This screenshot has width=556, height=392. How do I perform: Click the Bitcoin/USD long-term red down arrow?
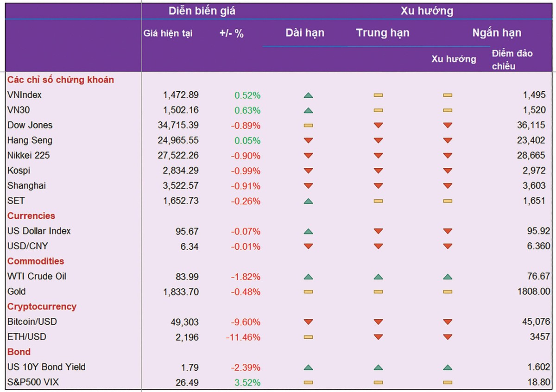pyautogui.click(x=308, y=322)
